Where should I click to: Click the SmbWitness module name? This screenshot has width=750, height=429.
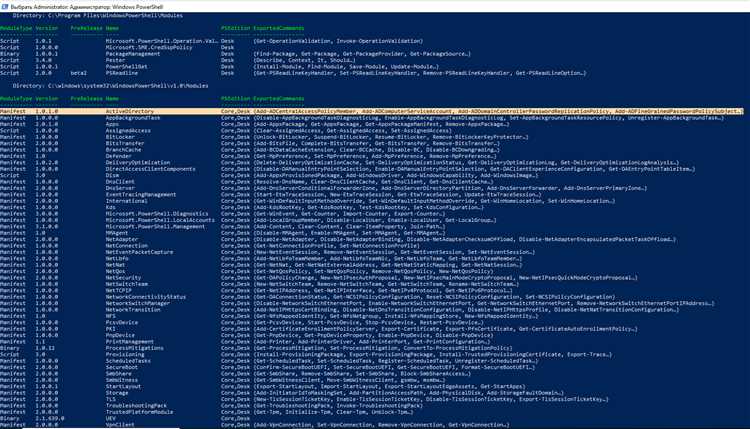pos(122,380)
